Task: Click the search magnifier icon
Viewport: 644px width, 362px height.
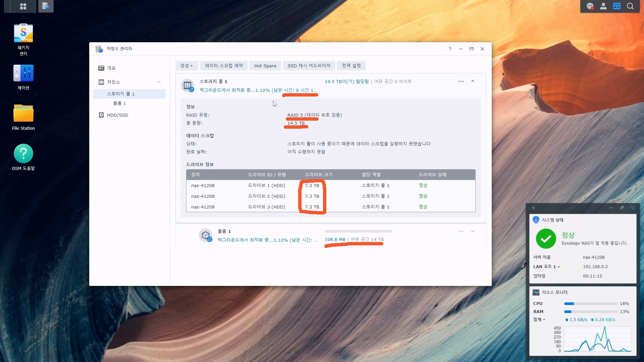Action: tap(630, 6)
